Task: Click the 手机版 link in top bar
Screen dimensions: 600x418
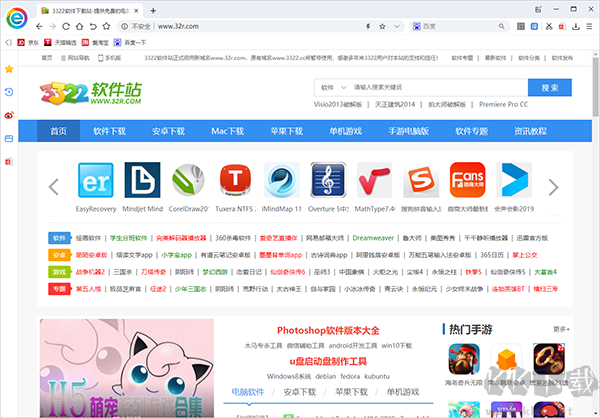Action: tap(110, 58)
